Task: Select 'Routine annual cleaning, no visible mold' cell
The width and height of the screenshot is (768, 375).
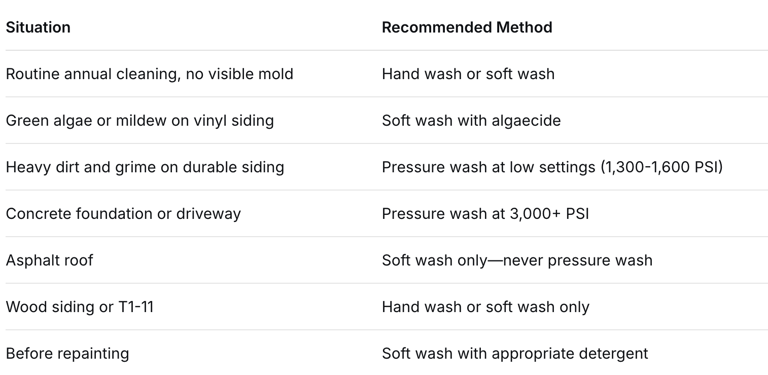Action: point(149,74)
